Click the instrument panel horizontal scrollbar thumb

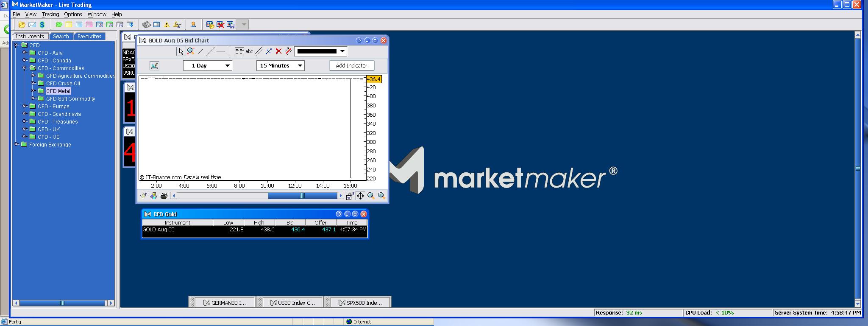(x=62, y=303)
